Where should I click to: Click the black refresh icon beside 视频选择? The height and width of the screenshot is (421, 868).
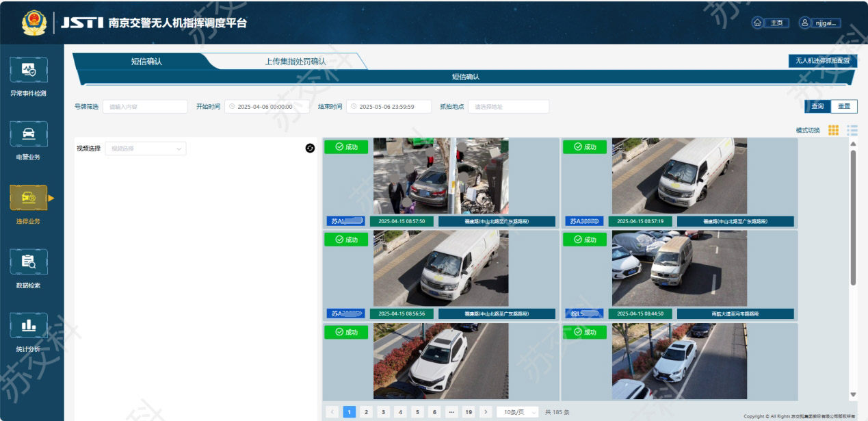tap(310, 148)
